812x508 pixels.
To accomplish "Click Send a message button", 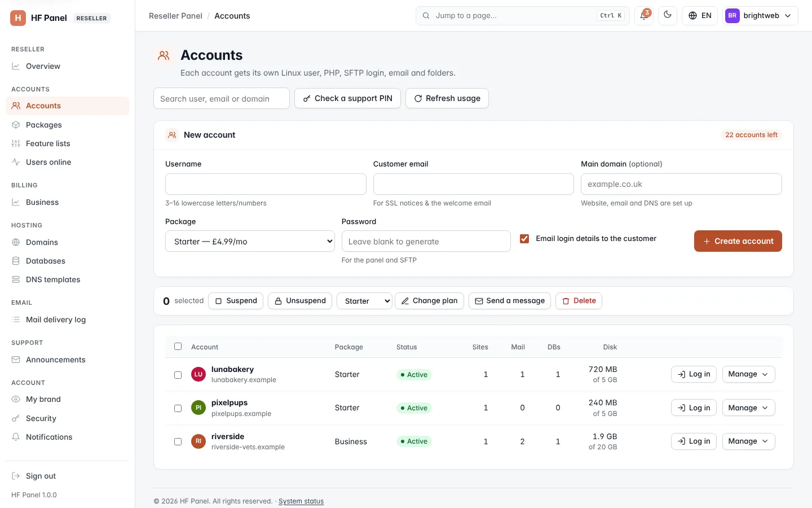I will (x=510, y=301).
